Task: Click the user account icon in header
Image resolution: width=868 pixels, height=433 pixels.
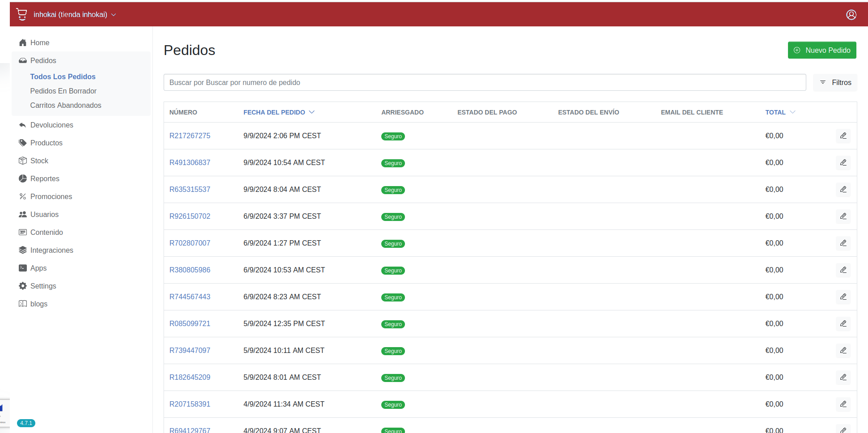Action: click(x=851, y=15)
